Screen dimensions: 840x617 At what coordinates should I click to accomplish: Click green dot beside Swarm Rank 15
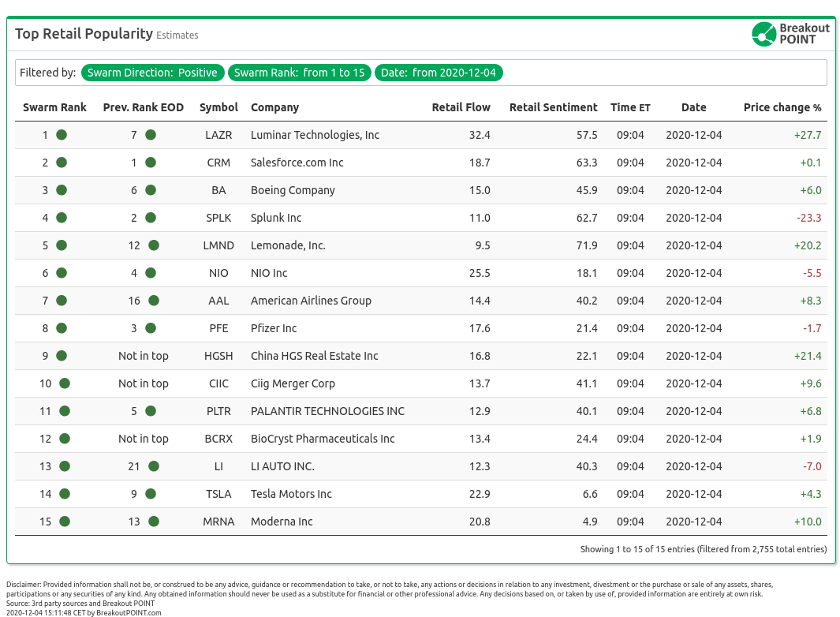pyautogui.click(x=65, y=522)
